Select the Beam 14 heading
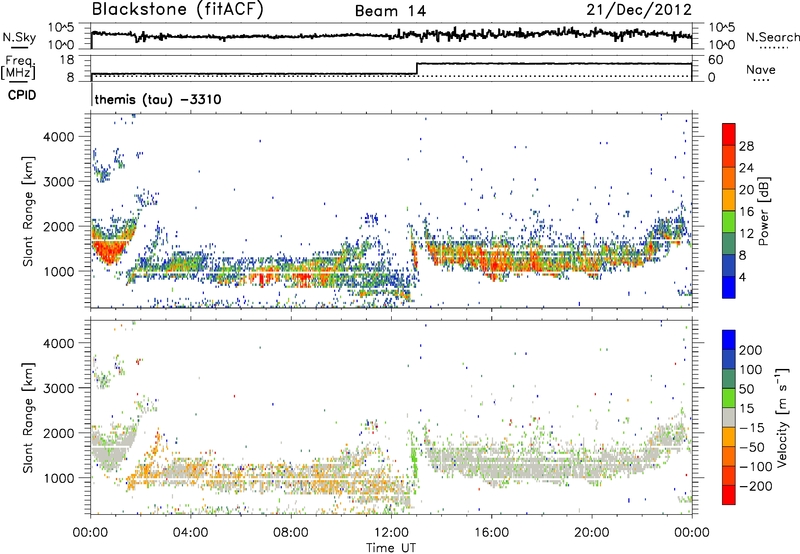The height and width of the screenshot is (554, 800). click(x=390, y=11)
